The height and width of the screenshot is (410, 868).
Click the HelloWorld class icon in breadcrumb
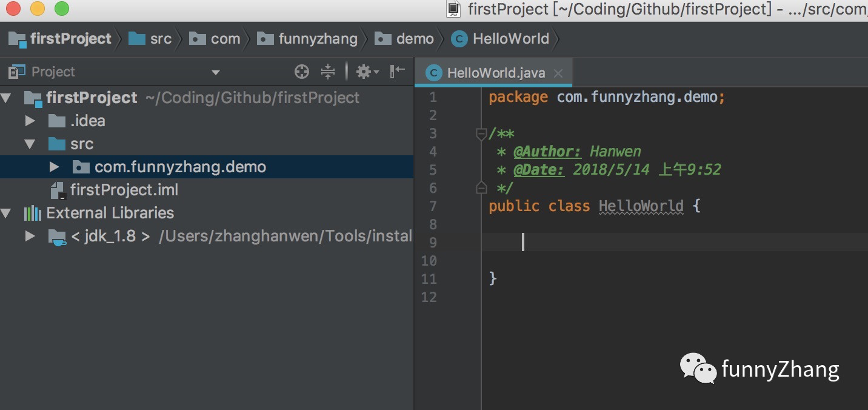click(459, 39)
